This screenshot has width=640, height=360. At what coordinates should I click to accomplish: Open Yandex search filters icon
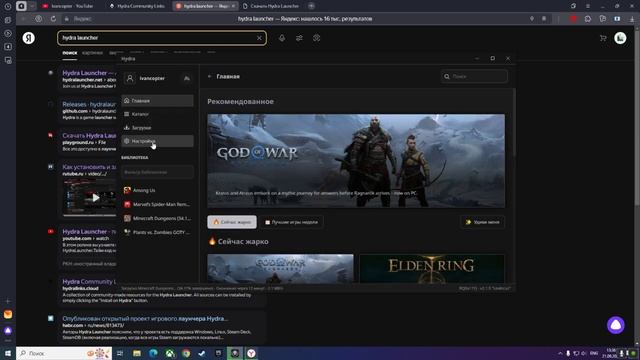click(299, 38)
